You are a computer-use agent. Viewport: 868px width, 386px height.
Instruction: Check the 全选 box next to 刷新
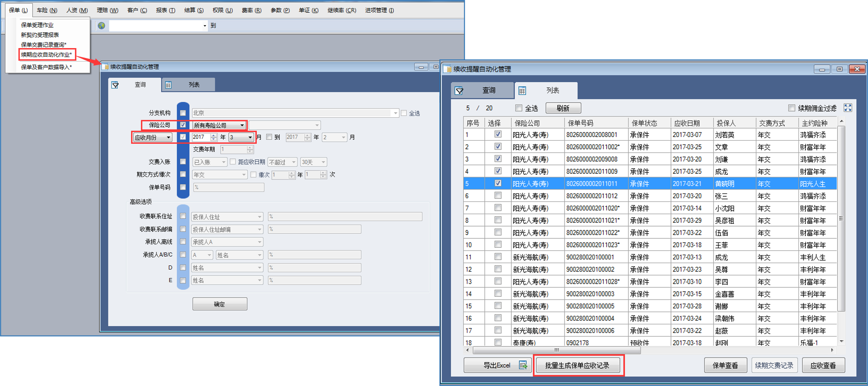(x=519, y=108)
